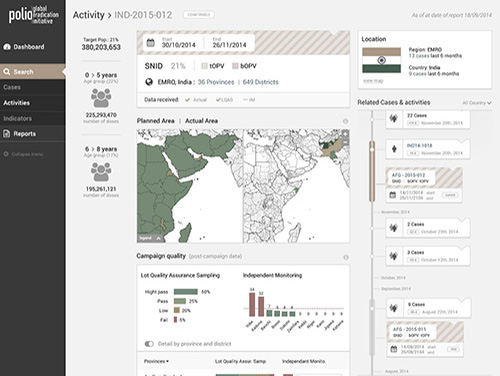This screenshot has width=500, height=376.
Task: Open Reports in the sidebar
Action: [33, 134]
